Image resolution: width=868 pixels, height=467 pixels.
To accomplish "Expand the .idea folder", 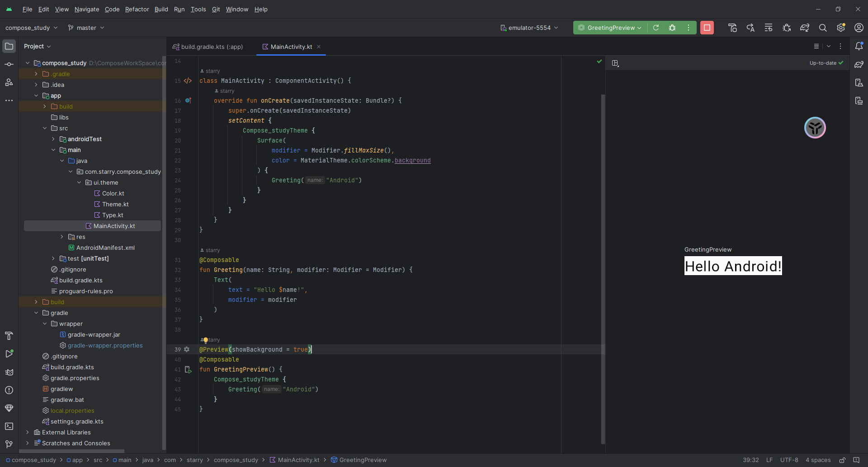I will [x=36, y=85].
